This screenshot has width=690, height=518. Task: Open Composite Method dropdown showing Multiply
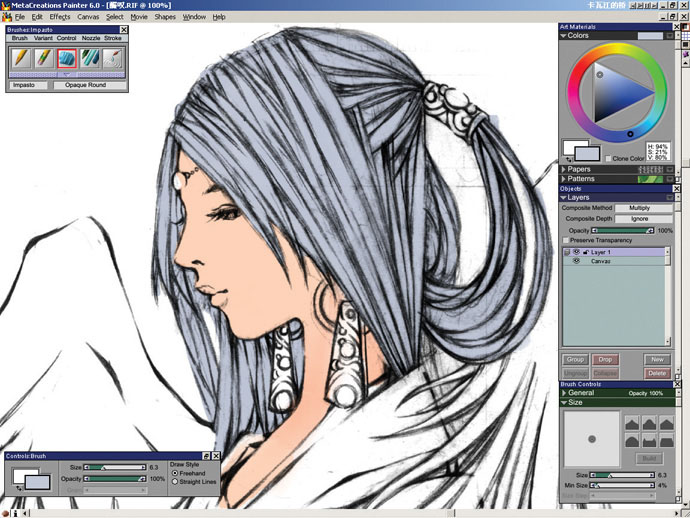643,208
